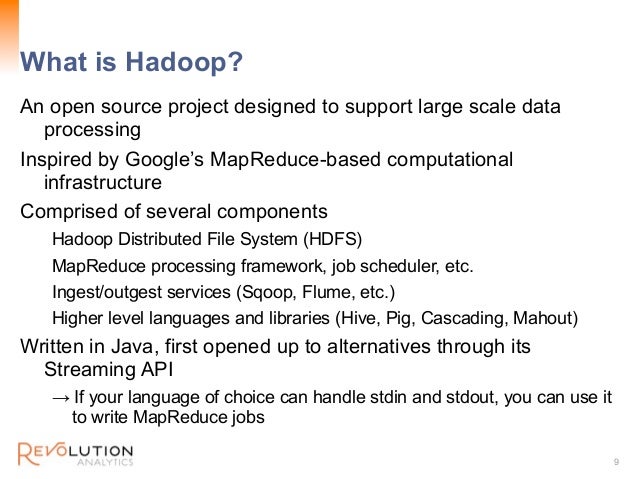Click 'Written in Java' bullet text
The width and height of the screenshot is (638, 479).
[275, 347]
